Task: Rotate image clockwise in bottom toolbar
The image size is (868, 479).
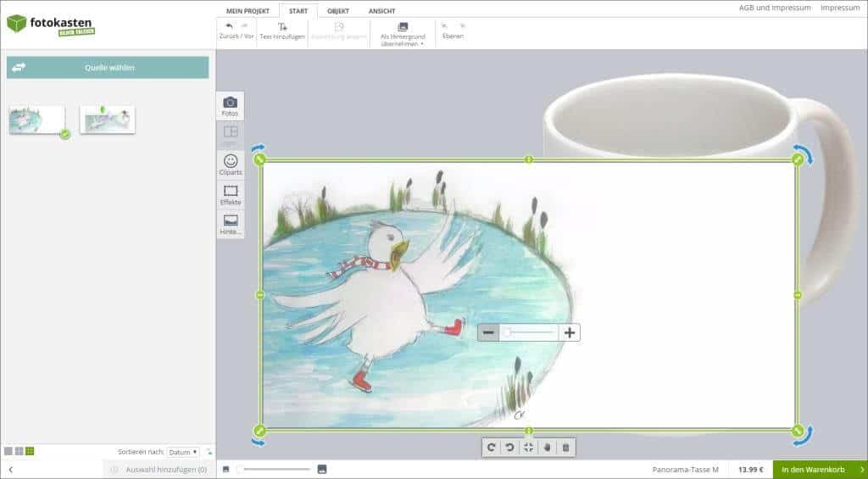Action: click(x=491, y=448)
